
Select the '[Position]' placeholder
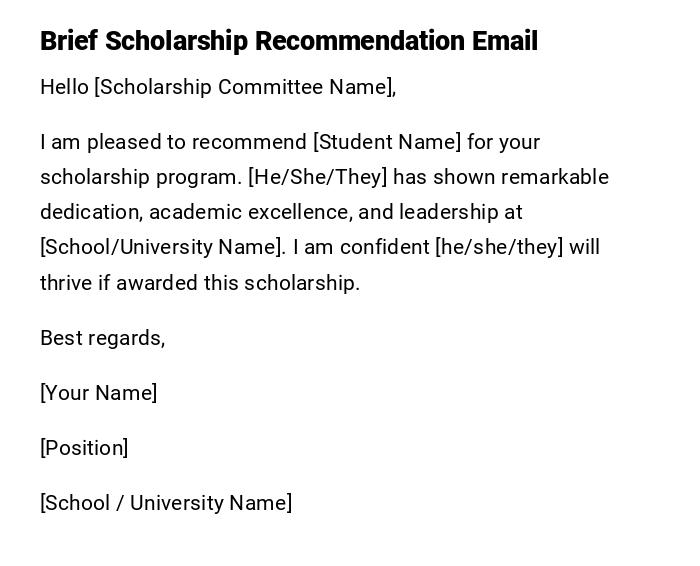coord(84,448)
